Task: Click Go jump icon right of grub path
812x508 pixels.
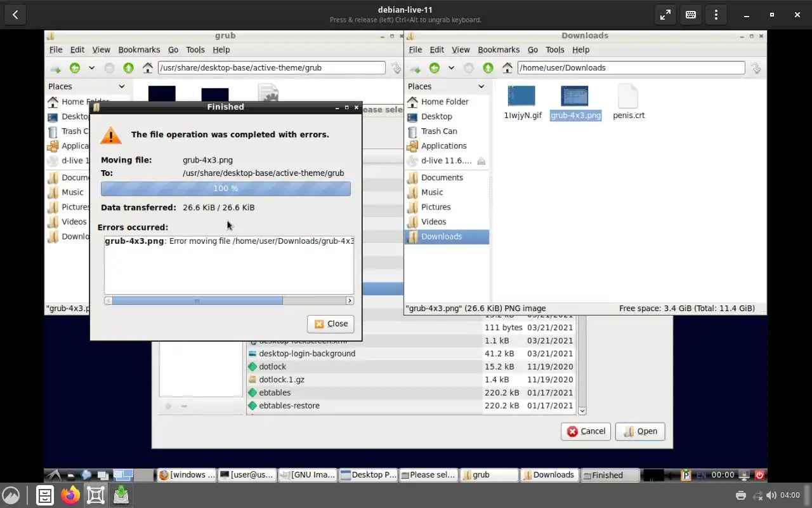Action: pos(395,68)
